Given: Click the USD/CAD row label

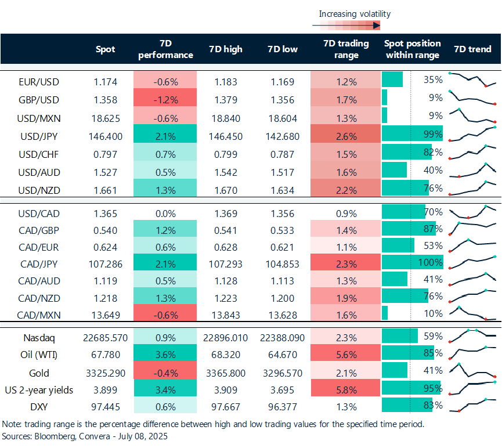Looking at the screenshot, I should pyautogui.click(x=39, y=212).
